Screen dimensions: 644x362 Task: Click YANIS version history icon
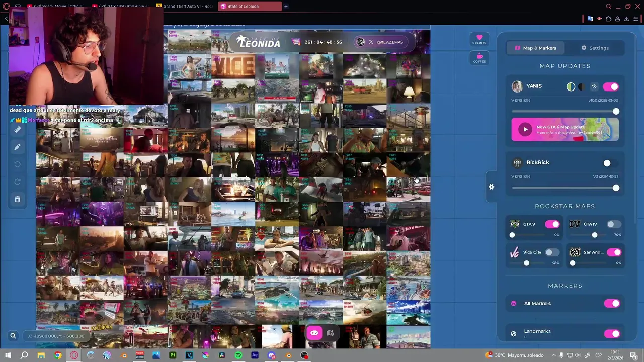pyautogui.click(x=594, y=86)
